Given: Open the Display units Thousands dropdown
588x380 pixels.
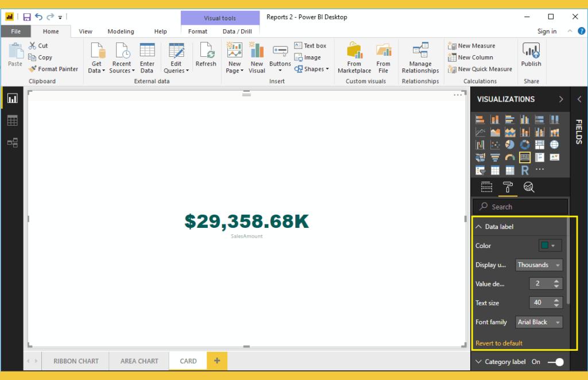Looking at the screenshot, I should pyautogui.click(x=539, y=265).
